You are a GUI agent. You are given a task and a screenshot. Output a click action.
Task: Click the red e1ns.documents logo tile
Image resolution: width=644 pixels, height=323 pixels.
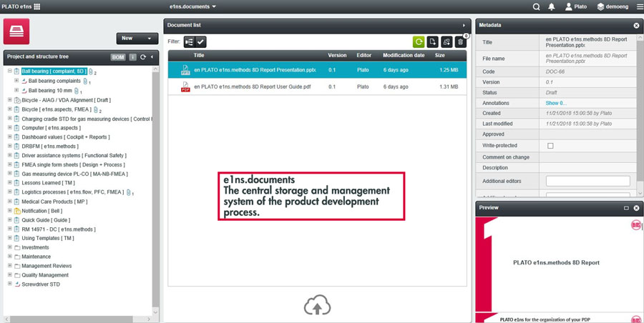click(16, 31)
